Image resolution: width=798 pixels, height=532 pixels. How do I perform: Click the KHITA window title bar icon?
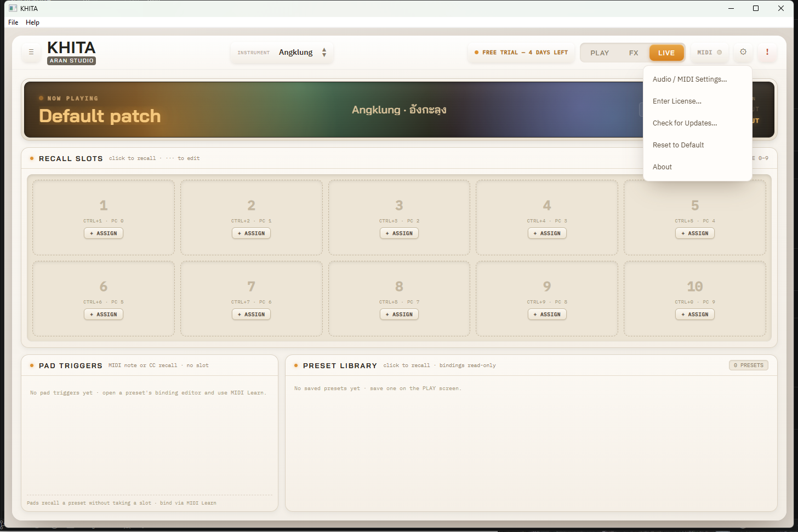point(13,8)
